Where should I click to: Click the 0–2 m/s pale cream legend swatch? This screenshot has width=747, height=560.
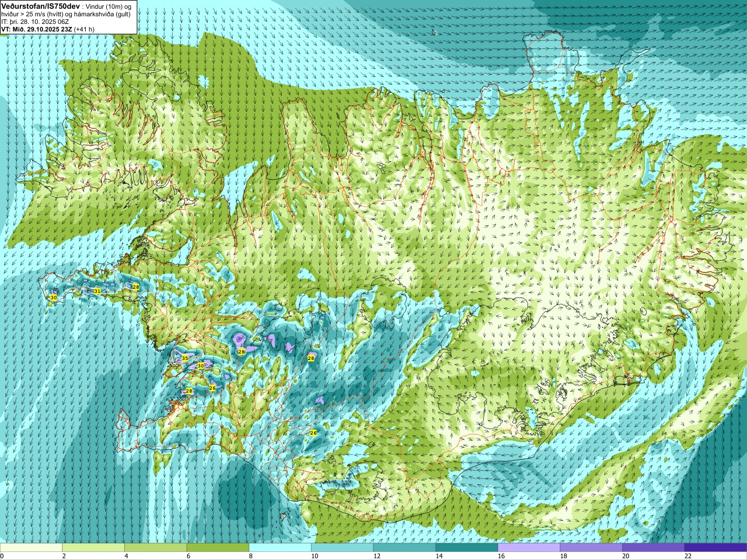pyautogui.click(x=31, y=548)
